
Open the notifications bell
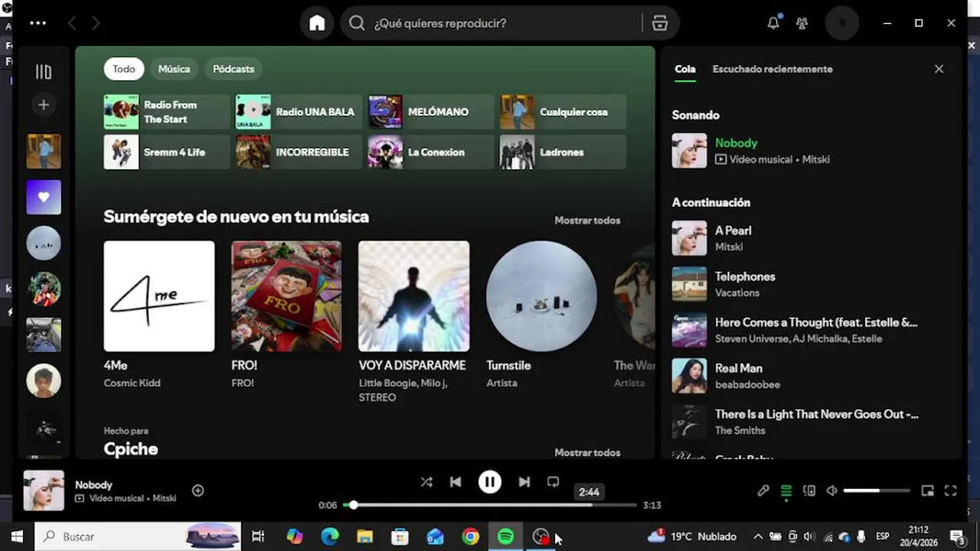point(773,23)
